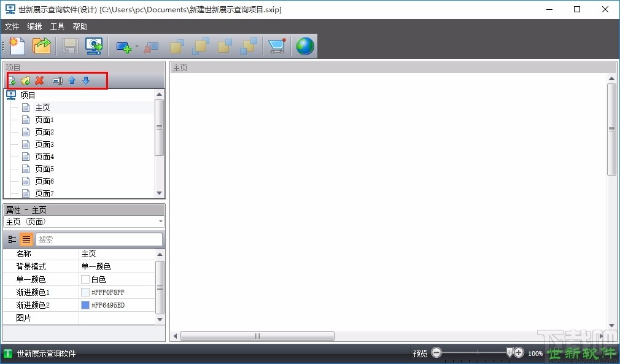Open the shopping cart purchase icon
Image resolution: width=620 pixels, height=364 pixels.
pos(277,46)
